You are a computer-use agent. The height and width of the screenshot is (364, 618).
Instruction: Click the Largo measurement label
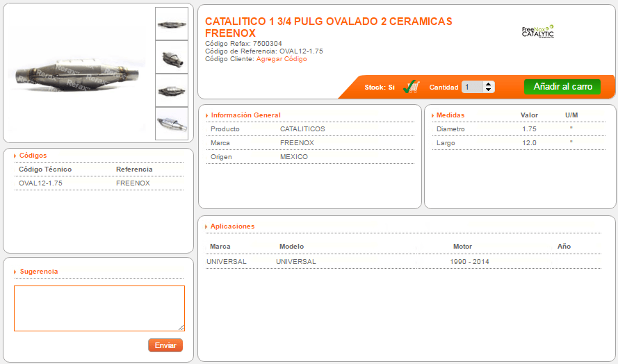point(446,143)
